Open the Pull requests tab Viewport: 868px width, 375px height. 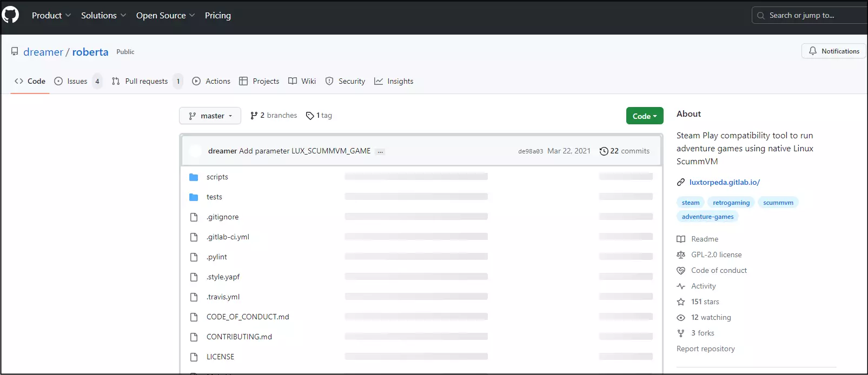pos(146,81)
